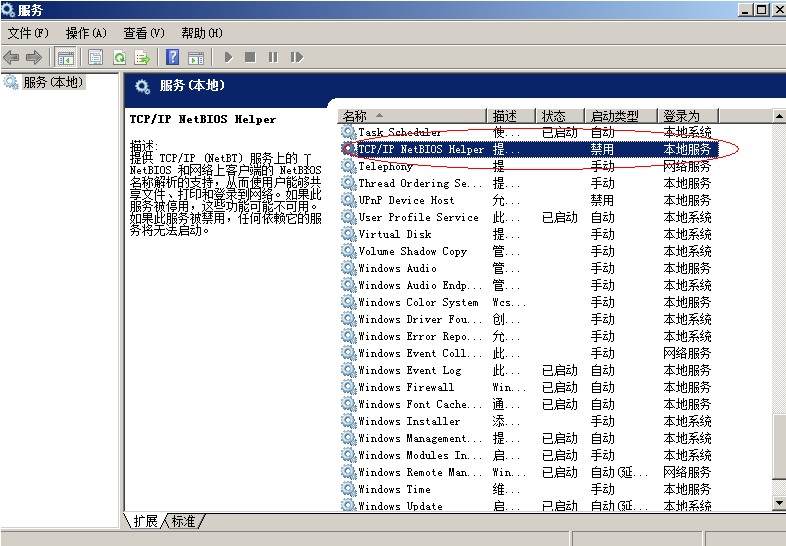Switch to the 标准 tab
Screen dimensions: 786x546
[184, 521]
